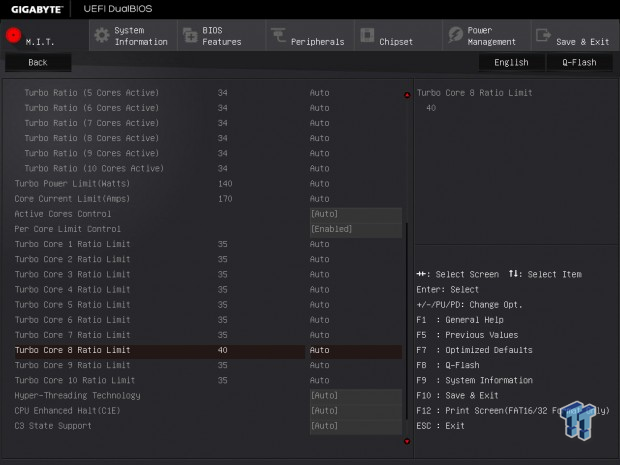Click Auto value for Turbo Core 10
The width and height of the screenshot is (620, 465).
pos(319,380)
